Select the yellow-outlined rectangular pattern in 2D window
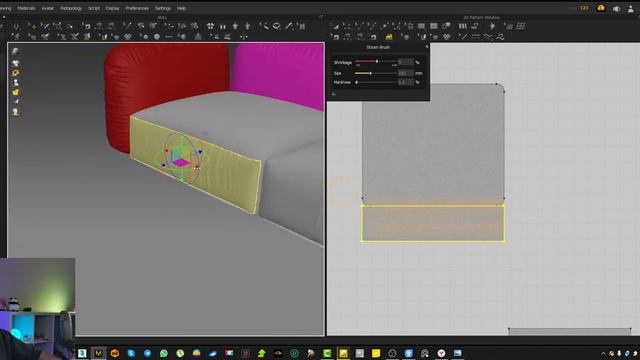640x360 pixels. [433, 224]
